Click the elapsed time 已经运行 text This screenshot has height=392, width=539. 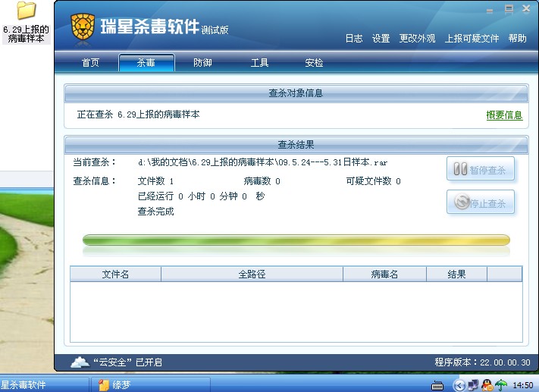(201, 196)
